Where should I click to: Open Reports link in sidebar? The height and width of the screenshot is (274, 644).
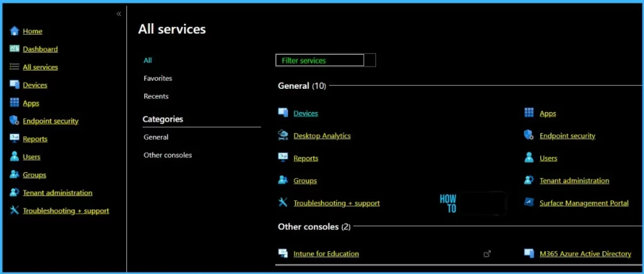(x=35, y=139)
